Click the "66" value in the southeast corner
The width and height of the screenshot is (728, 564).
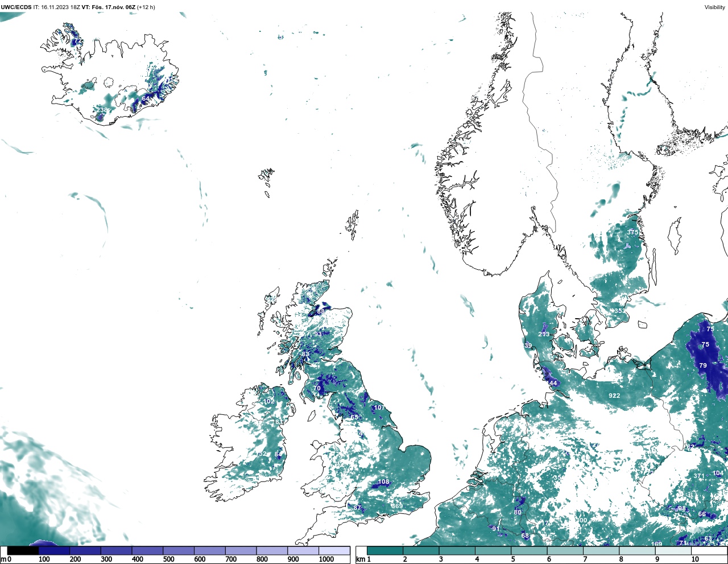(702, 514)
